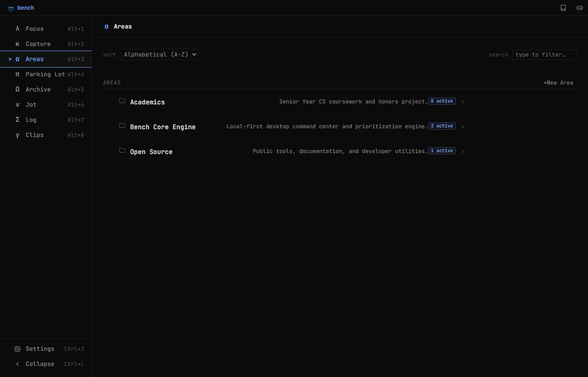
Task: Click the "AREAS" section heading
Action: (x=112, y=83)
